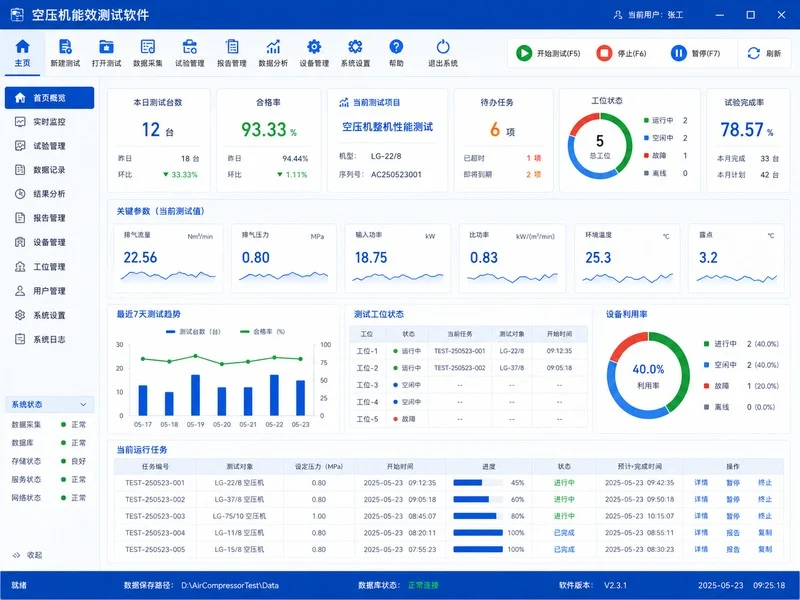Click the 新建测试 toolbar icon
This screenshot has height=600, width=800.
pos(65,53)
